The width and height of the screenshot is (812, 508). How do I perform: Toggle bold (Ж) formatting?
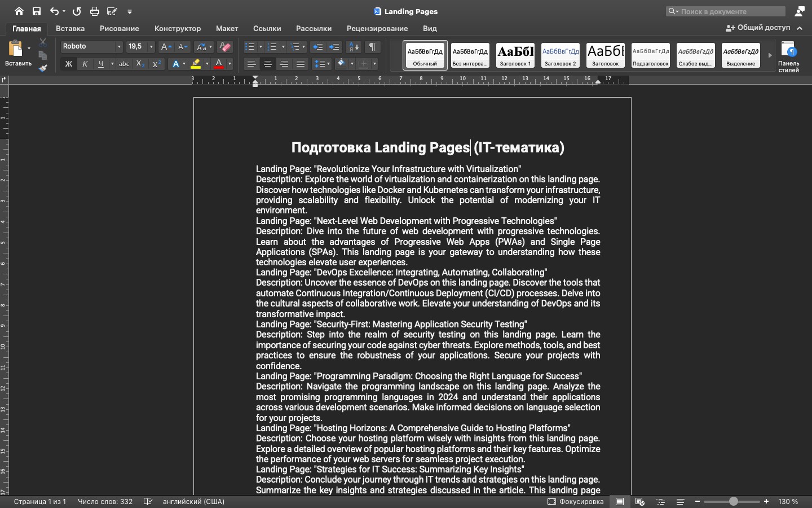(69, 64)
